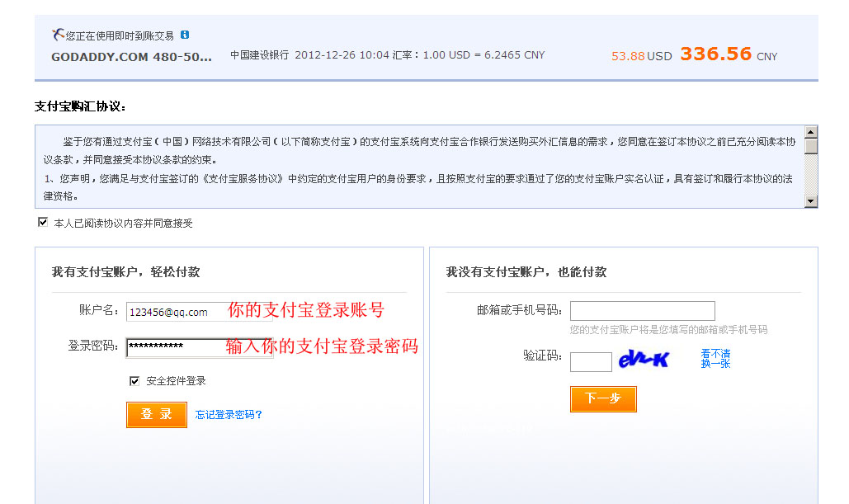Click the blue info icon beside 即时到账交易

click(x=185, y=35)
